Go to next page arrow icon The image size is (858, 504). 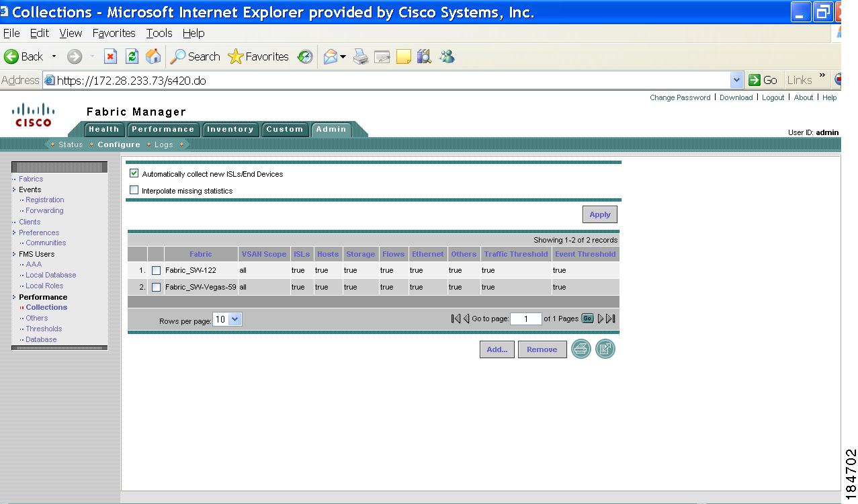(601, 319)
